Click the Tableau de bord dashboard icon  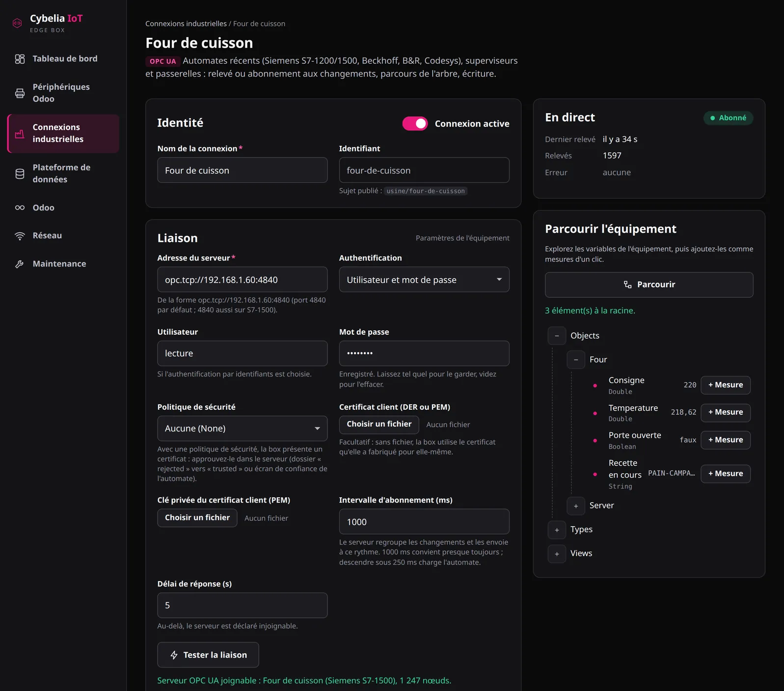coord(20,59)
